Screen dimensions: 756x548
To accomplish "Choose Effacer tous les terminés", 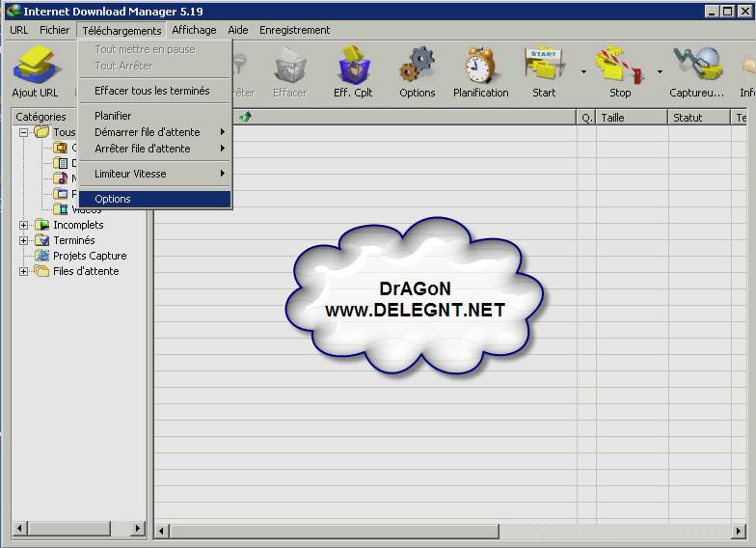I will pyautogui.click(x=154, y=91).
